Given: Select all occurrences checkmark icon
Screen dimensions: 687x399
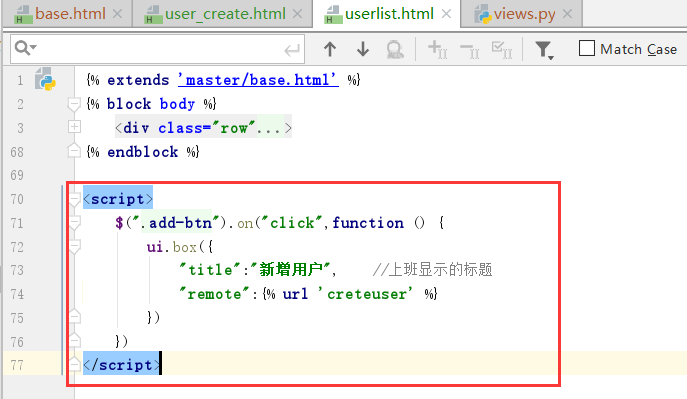Looking at the screenshot, I should coord(502,49).
